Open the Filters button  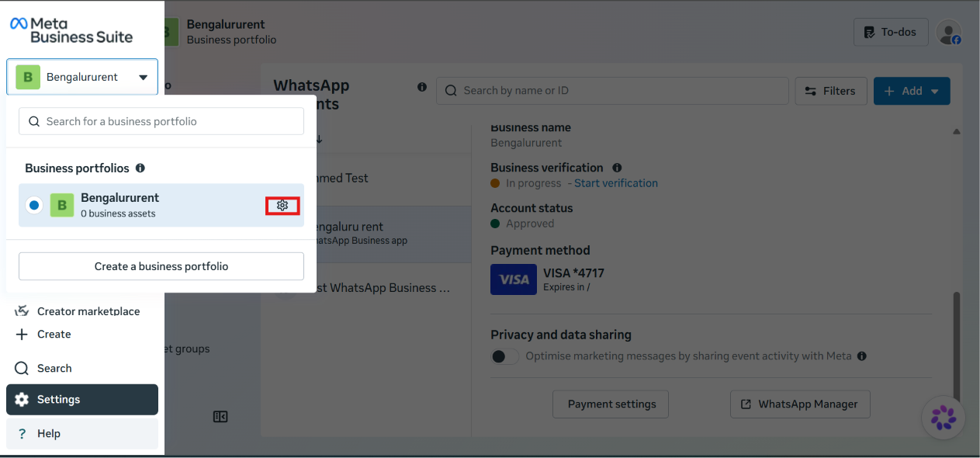[830, 91]
